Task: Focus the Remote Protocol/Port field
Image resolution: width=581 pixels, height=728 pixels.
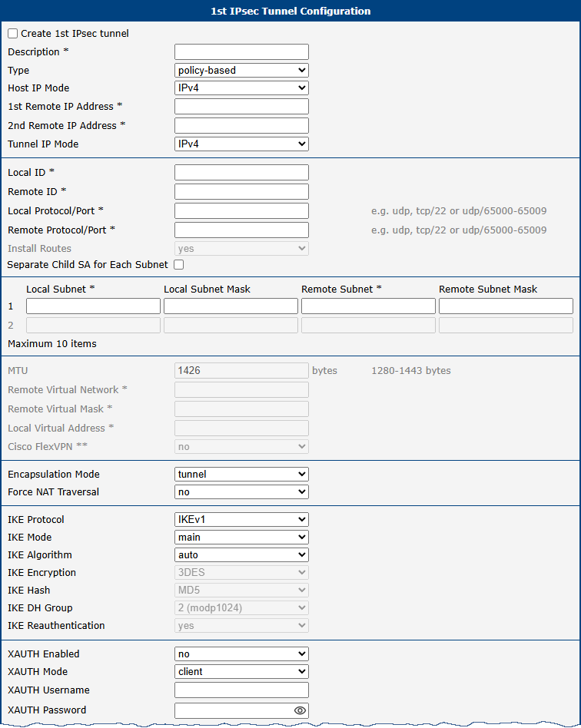Action: [x=241, y=230]
